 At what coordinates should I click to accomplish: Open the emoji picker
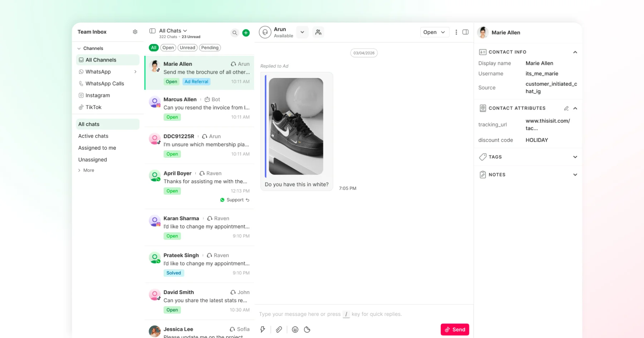coord(295,329)
